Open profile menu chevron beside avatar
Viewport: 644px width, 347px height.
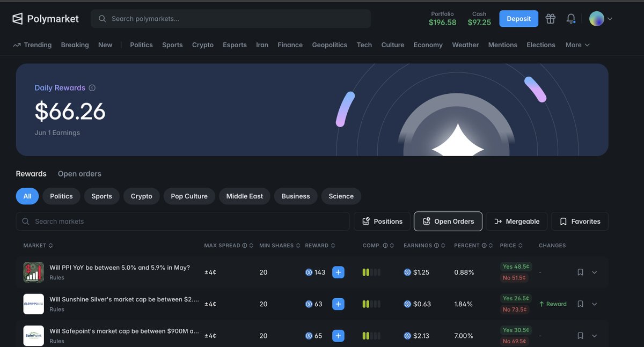pos(610,19)
